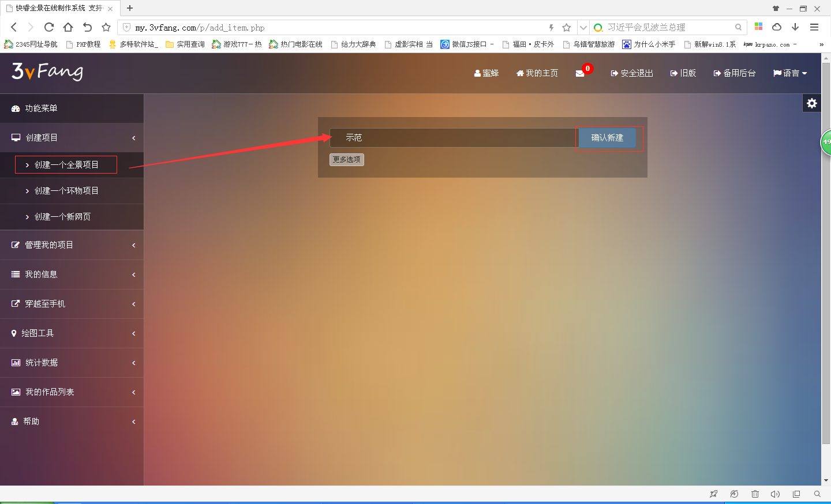Switch to the 快睿全景在线制作系统 browser tab
The image size is (831, 504).
59,8
